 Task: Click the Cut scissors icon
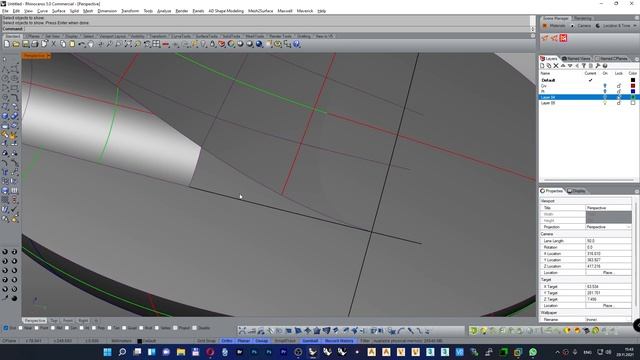(53, 44)
